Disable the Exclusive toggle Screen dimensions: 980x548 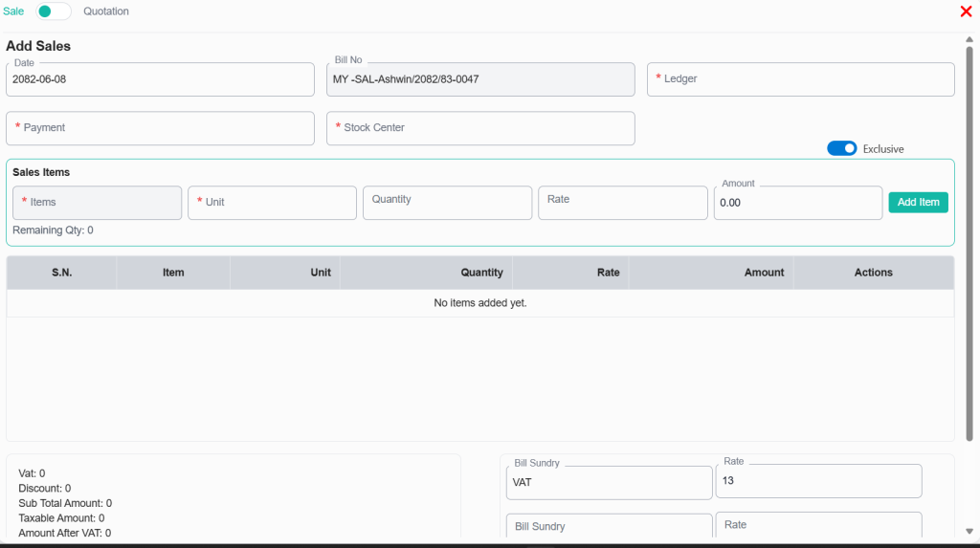tap(841, 148)
